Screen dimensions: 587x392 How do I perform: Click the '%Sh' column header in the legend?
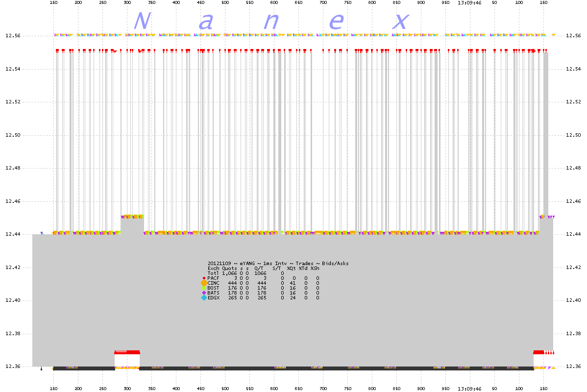[315, 268]
